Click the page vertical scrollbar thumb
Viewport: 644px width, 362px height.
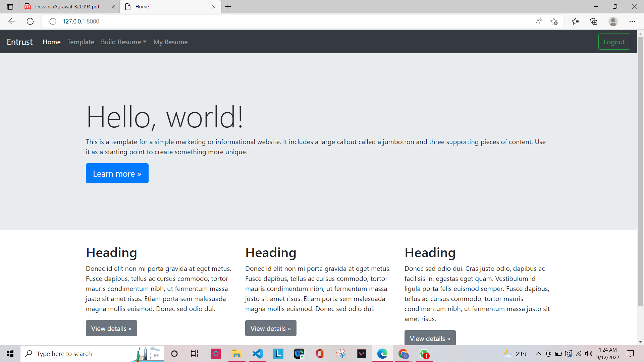[640, 171]
